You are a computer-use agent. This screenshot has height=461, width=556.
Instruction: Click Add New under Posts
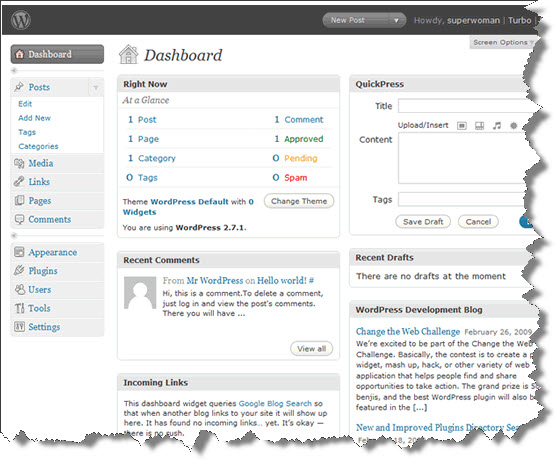tap(34, 118)
